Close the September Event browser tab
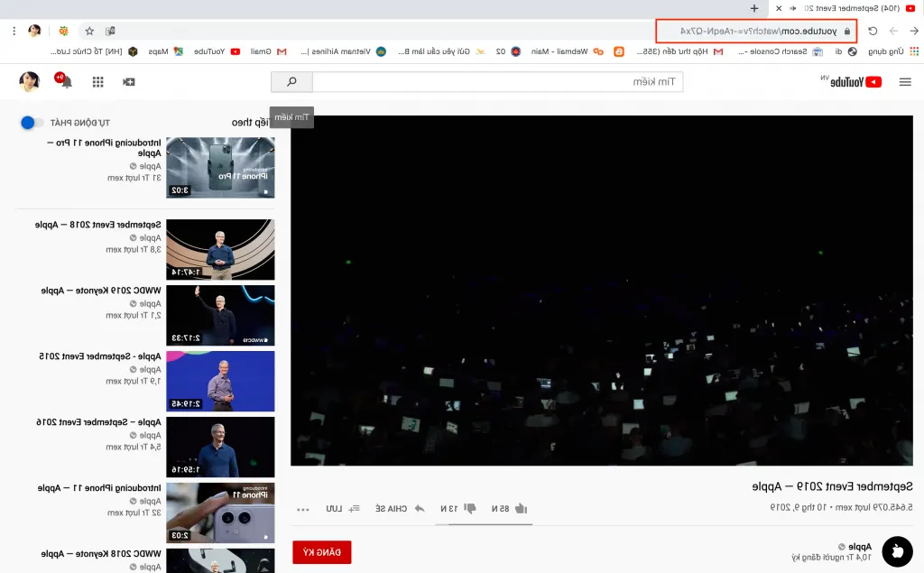The height and width of the screenshot is (573, 924). pyautogui.click(x=779, y=8)
